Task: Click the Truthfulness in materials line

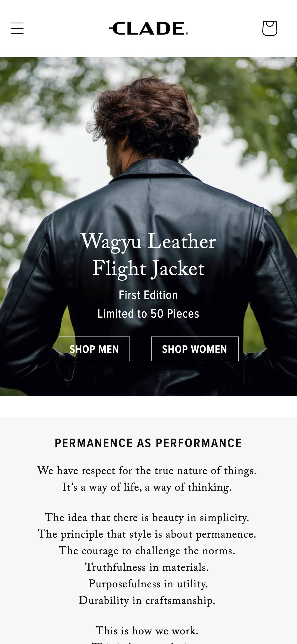Action: (x=147, y=567)
